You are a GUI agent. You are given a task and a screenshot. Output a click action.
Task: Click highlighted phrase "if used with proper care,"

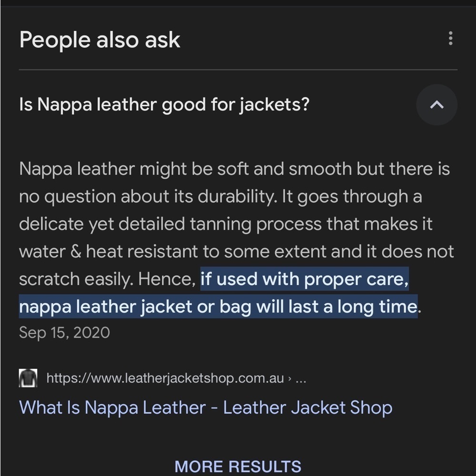(305, 278)
